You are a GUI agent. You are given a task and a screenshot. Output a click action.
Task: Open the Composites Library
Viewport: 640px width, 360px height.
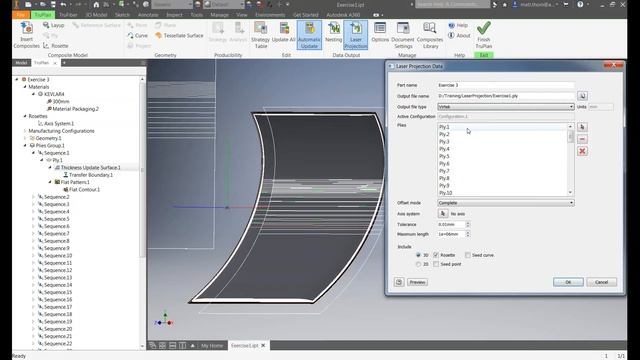[x=430, y=35]
